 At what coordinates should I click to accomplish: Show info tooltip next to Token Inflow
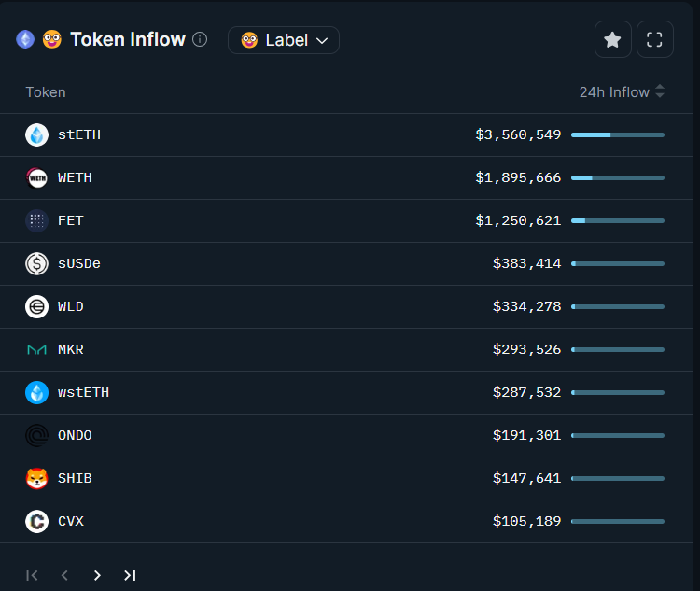click(x=200, y=39)
